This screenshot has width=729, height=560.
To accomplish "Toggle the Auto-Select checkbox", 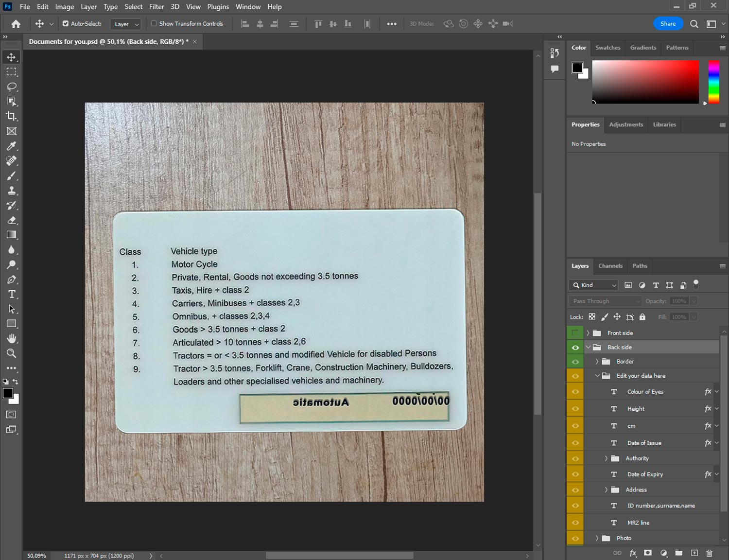I will 66,23.
